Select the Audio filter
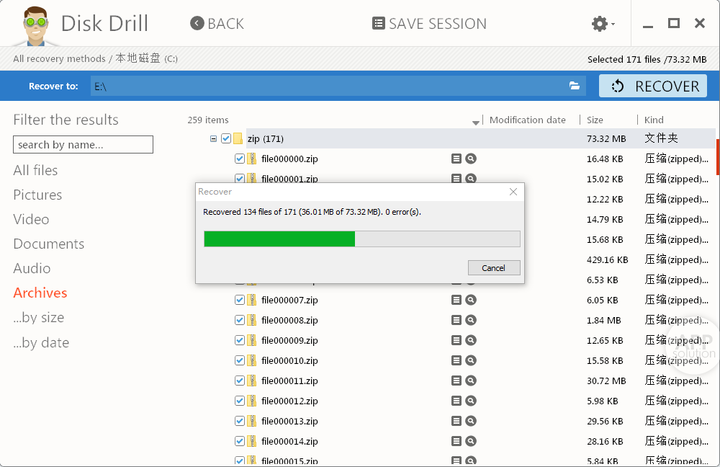 click(x=32, y=268)
